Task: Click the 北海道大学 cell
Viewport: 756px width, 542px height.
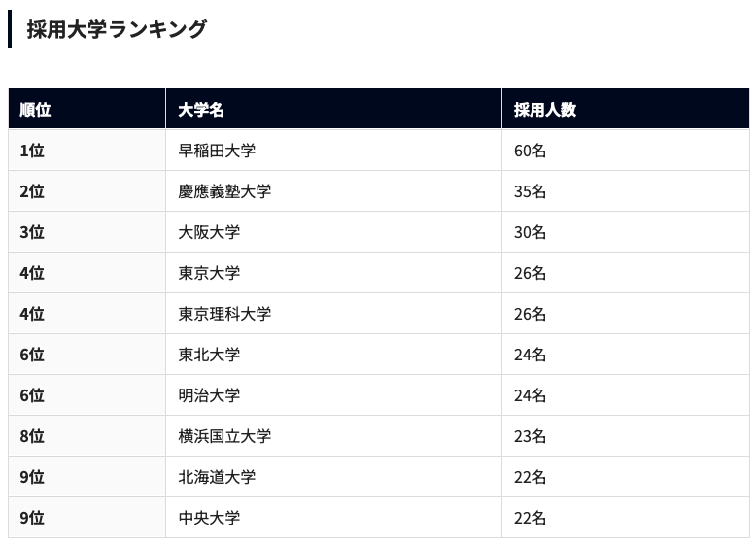Action: 333,477
